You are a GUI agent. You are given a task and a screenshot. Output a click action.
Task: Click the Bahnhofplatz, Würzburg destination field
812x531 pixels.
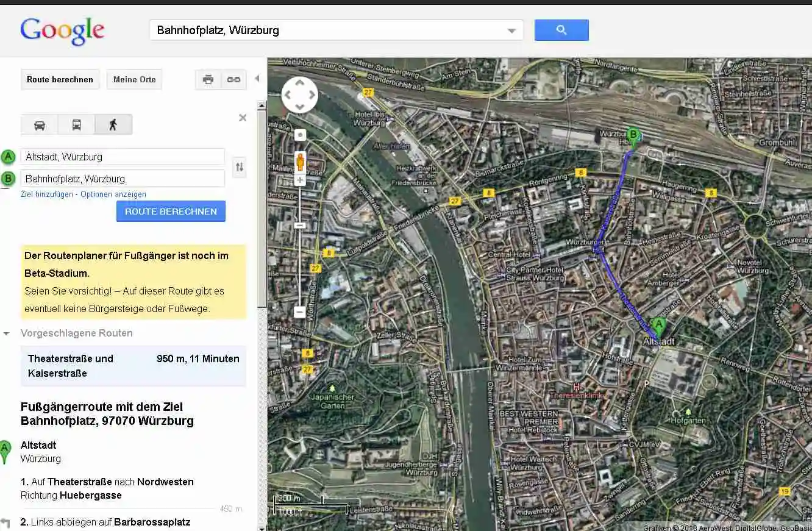123,179
